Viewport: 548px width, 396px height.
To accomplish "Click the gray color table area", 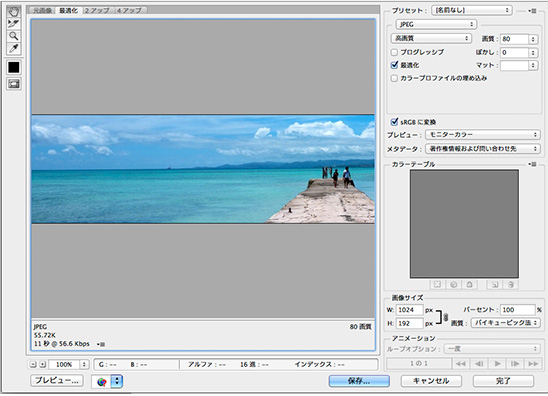I will click(464, 224).
